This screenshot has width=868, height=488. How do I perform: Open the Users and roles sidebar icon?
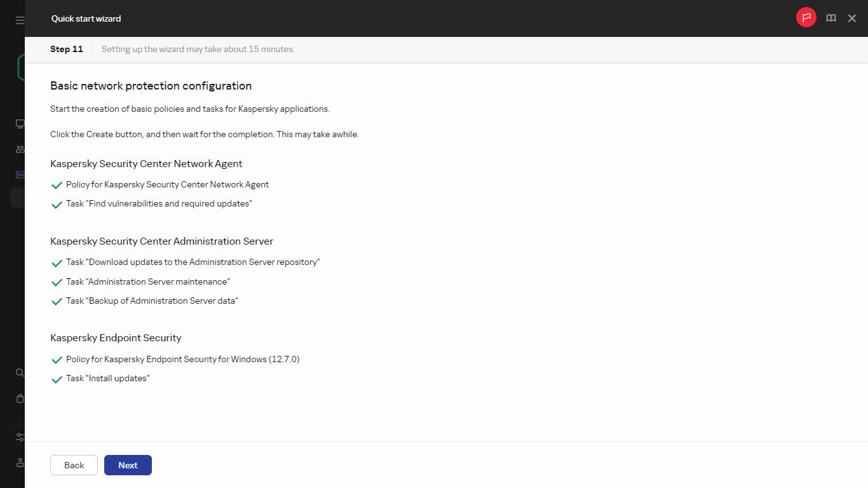[19, 149]
